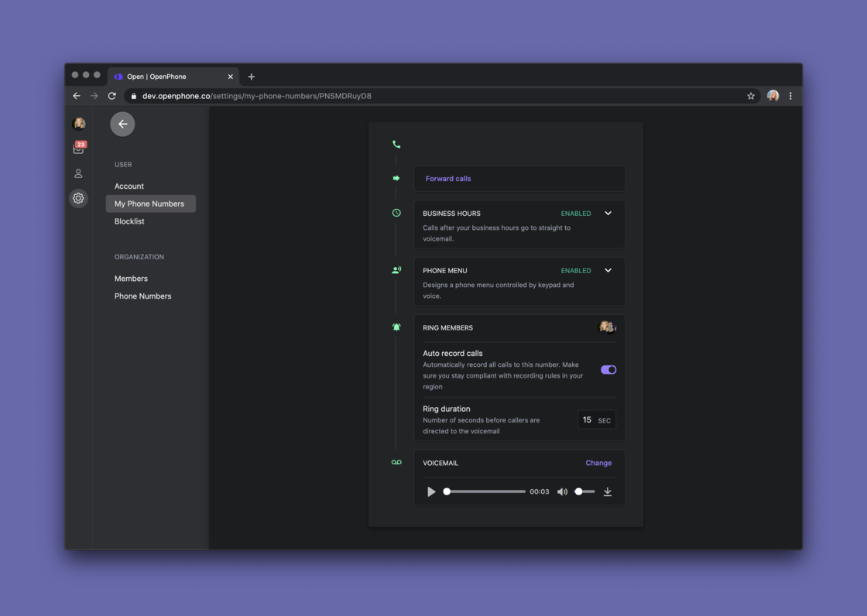Mute the voicemail speaker icon
The width and height of the screenshot is (867, 616).
[562, 491]
